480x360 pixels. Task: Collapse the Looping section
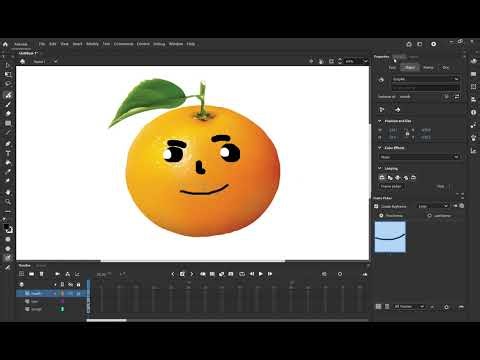[380, 168]
